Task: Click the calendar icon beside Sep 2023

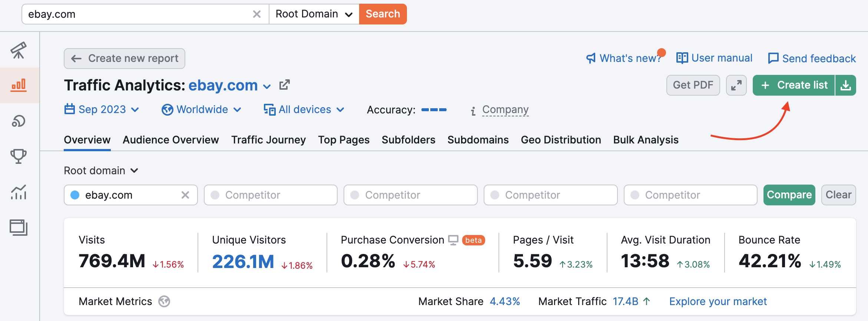Action: pos(69,109)
